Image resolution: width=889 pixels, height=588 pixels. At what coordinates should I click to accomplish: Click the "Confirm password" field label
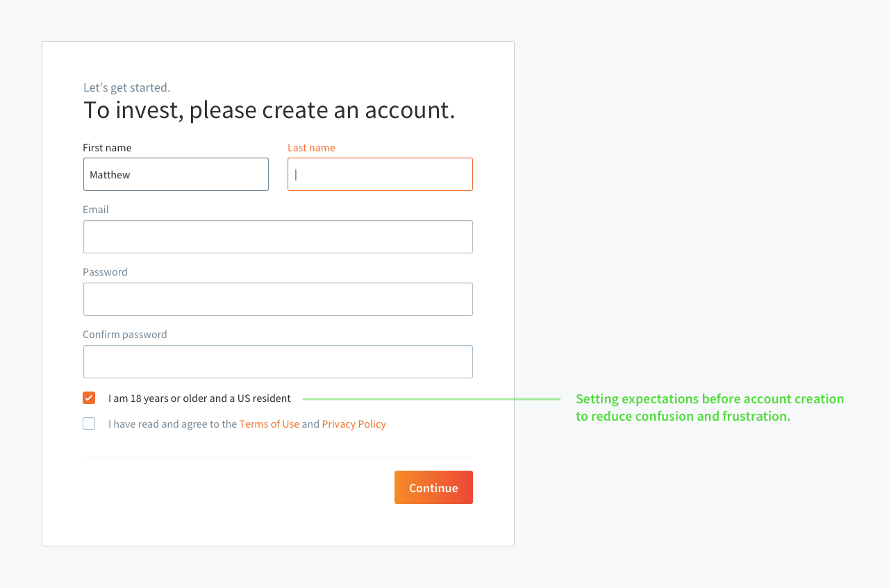(x=125, y=335)
